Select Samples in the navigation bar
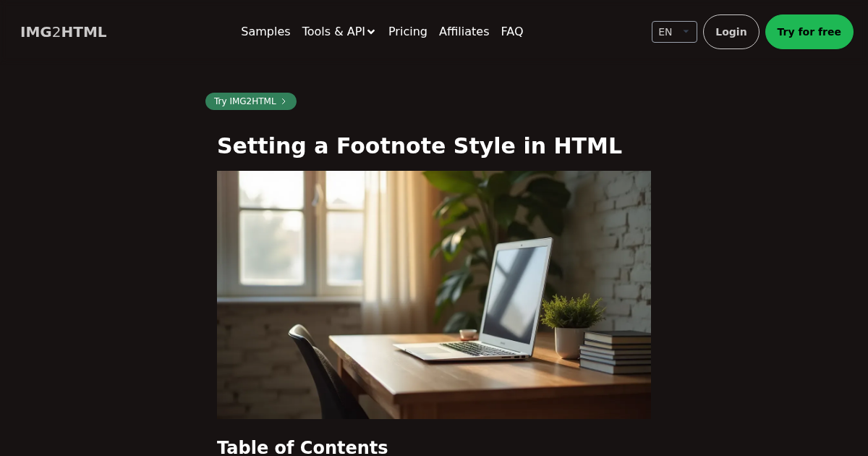Viewport: 868px width, 456px height. click(x=265, y=32)
